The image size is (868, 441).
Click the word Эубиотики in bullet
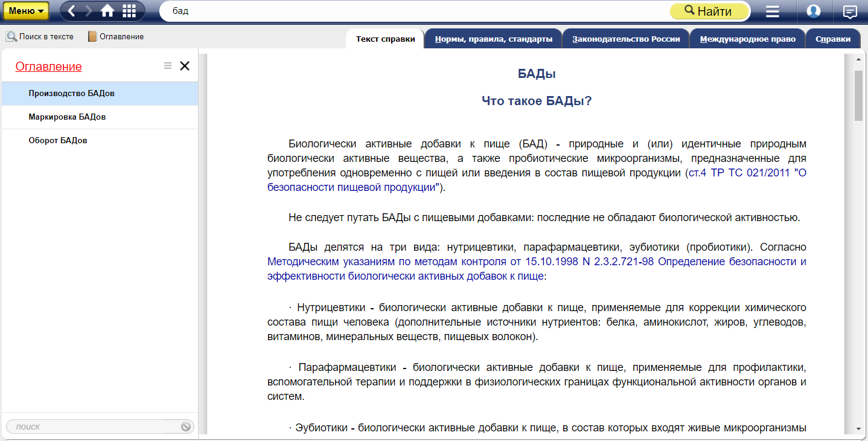(x=322, y=428)
